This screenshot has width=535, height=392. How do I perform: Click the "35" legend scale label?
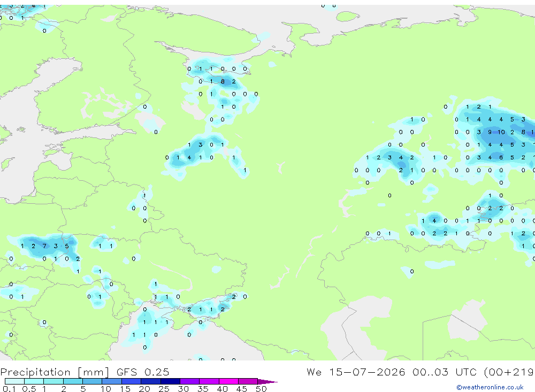[203, 389]
